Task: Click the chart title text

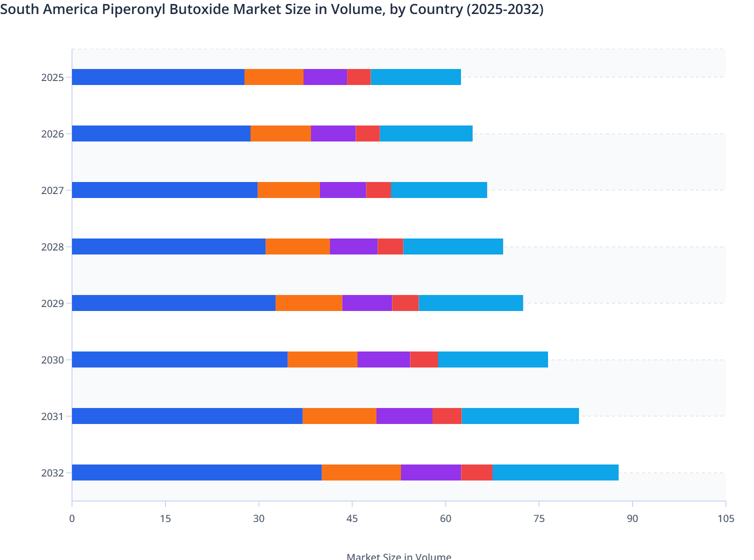Action: (x=272, y=9)
